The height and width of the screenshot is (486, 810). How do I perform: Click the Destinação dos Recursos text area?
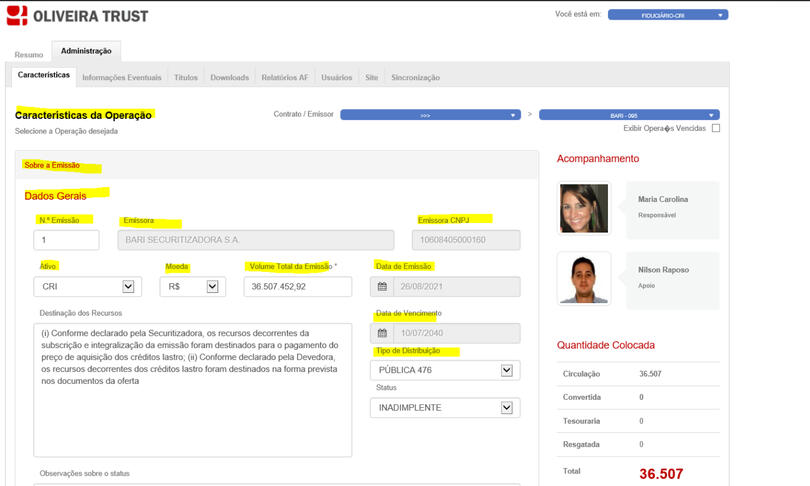coord(192,388)
